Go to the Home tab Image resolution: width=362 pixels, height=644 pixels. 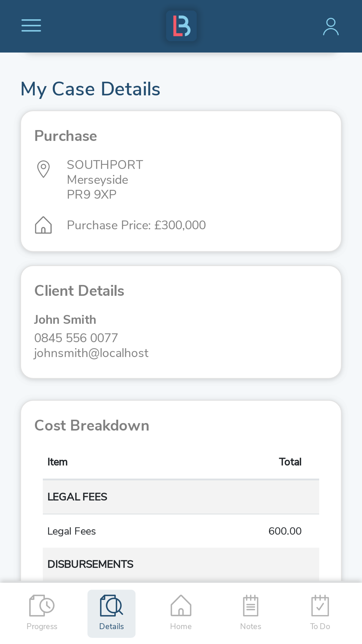pos(181,613)
